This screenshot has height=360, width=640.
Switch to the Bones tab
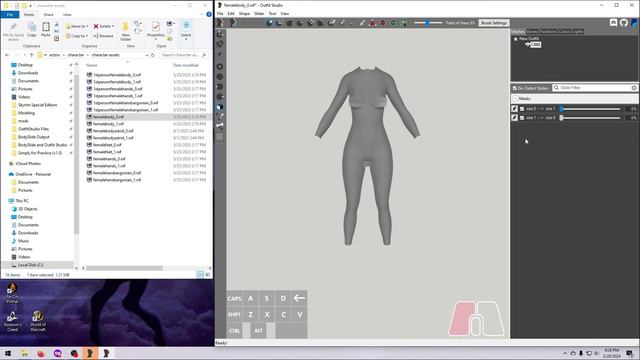(x=532, y=31)
